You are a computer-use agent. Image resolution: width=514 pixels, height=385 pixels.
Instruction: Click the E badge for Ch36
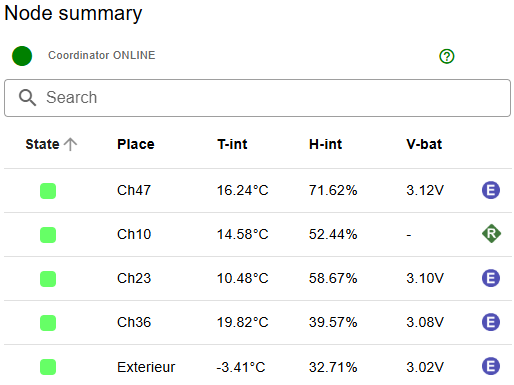point(491,322)
